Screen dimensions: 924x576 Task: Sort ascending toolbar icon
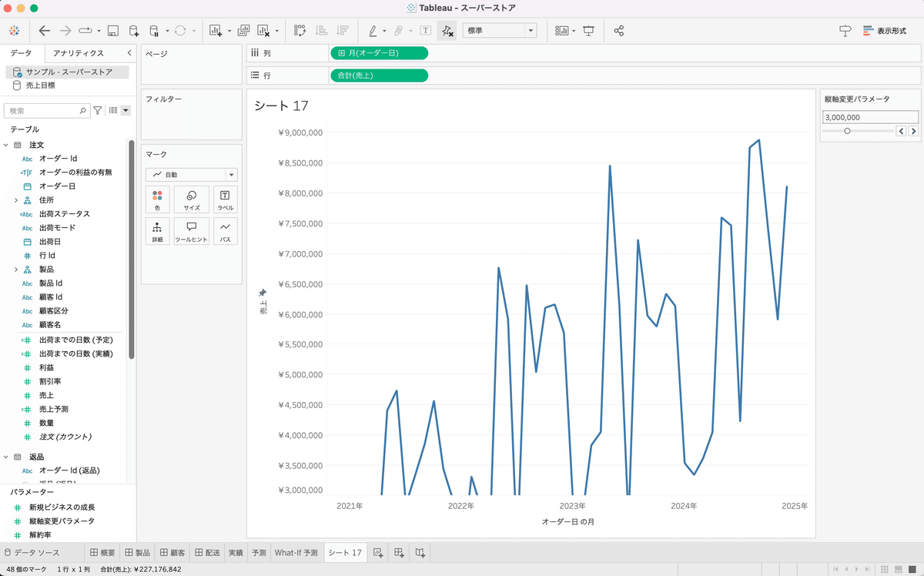[x=322, y=31]
